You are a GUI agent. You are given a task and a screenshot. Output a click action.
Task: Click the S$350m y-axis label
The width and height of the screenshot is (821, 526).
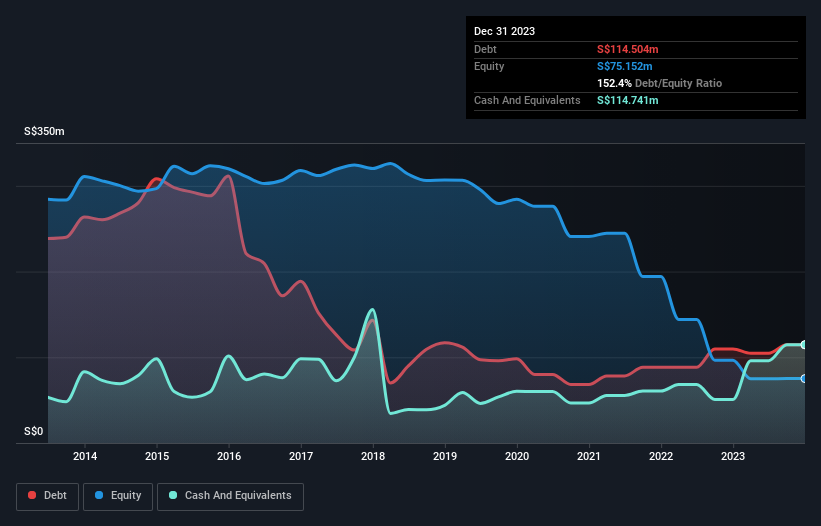[x=44, y=131]
